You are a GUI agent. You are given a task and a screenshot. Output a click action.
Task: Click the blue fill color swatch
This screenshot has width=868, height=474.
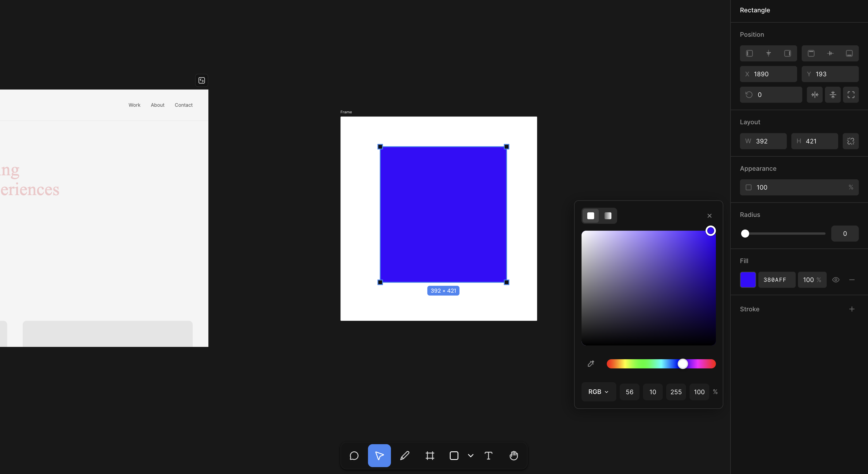748,280
